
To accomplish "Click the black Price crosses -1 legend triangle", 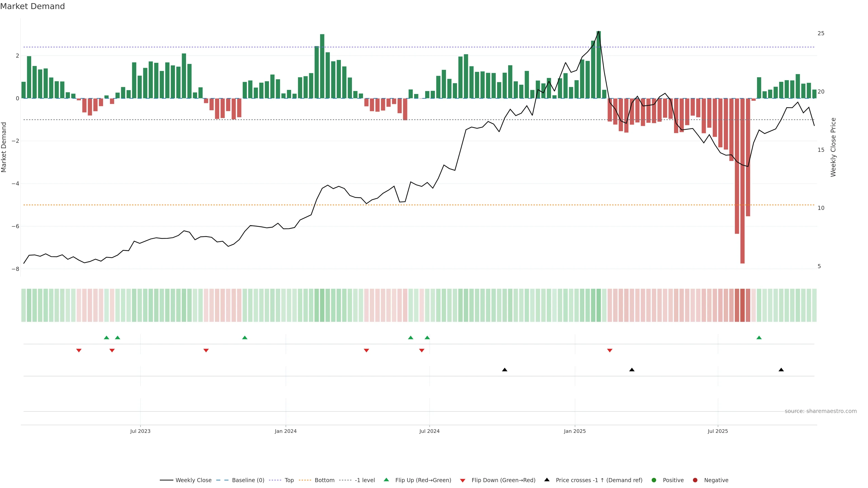I will point(547,480).
